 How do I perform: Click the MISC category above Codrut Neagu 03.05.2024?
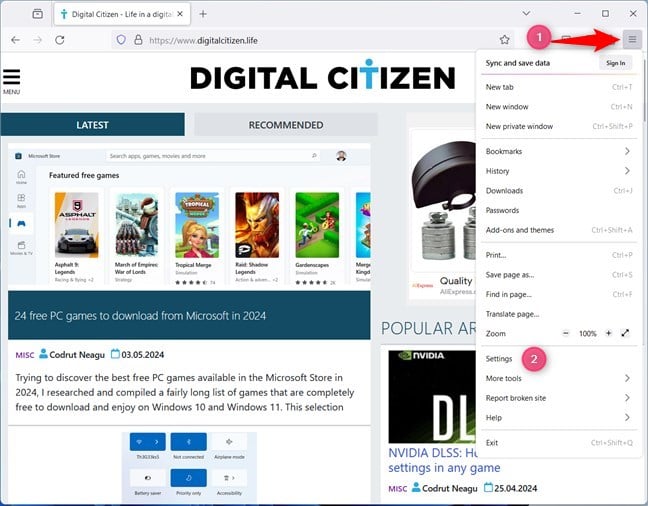[25, 355]
